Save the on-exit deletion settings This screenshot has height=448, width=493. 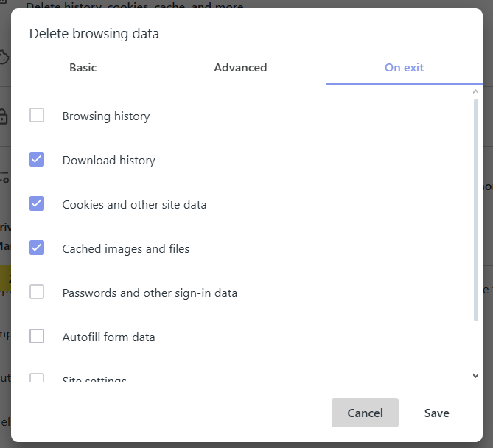point(436,413)
